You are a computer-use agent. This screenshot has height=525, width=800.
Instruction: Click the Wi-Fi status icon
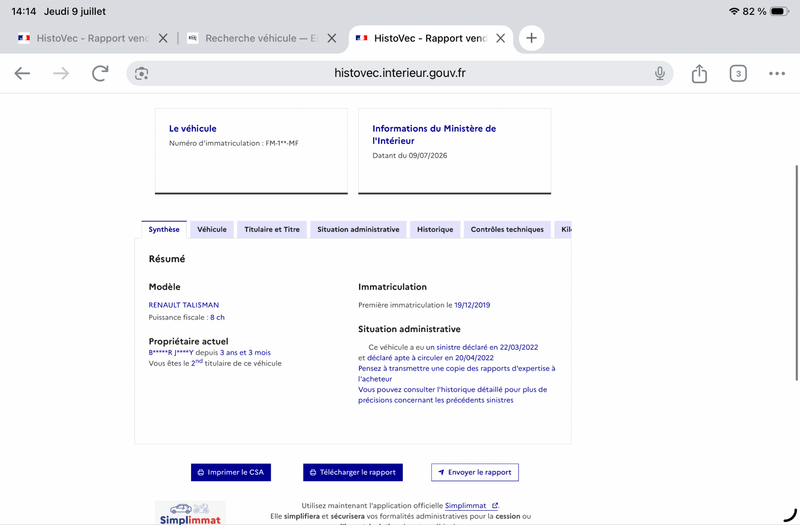click(734, 11)
